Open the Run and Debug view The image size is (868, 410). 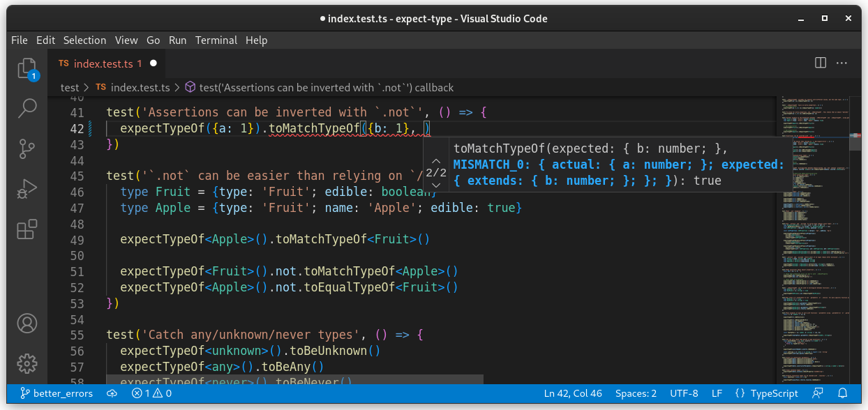pyautogui.click(x=27, y=188)
